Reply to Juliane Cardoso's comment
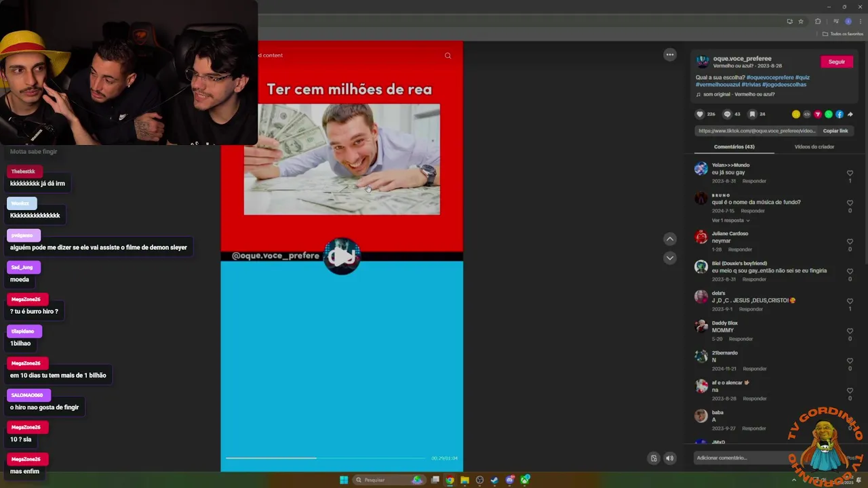The height and width of the screenshot is (488, 868). pyautogui.click(x=740, y=249)
